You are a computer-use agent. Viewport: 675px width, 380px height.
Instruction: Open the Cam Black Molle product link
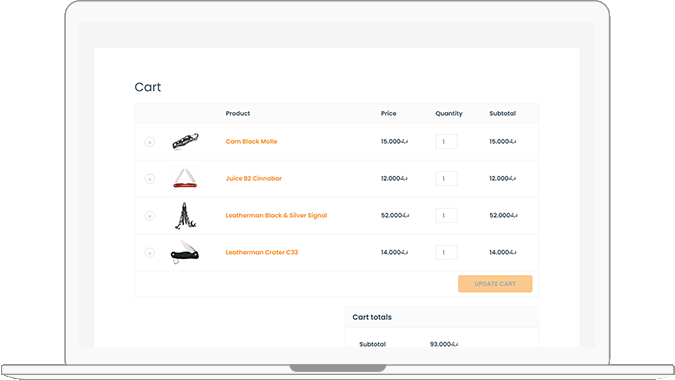tap(251, 142)
